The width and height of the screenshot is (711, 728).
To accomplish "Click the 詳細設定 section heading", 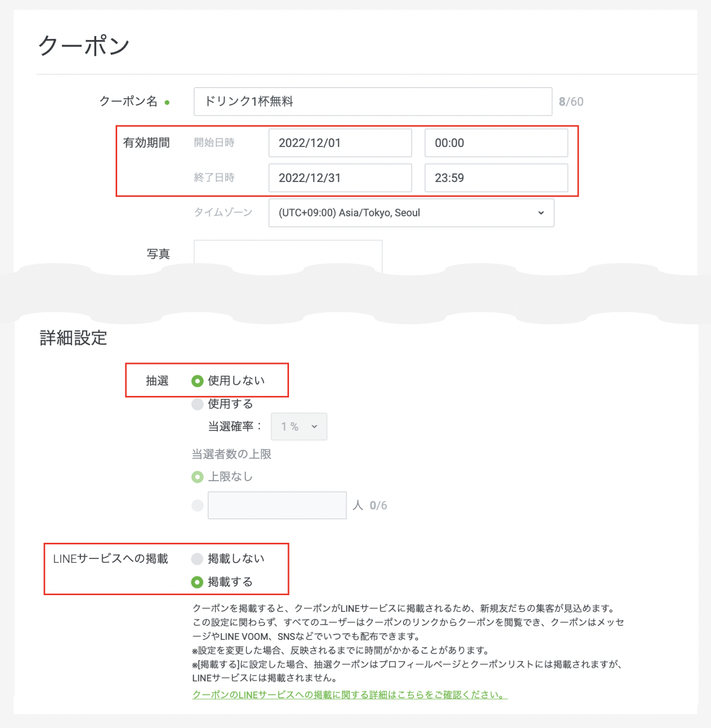I will (x=73, y=338).
